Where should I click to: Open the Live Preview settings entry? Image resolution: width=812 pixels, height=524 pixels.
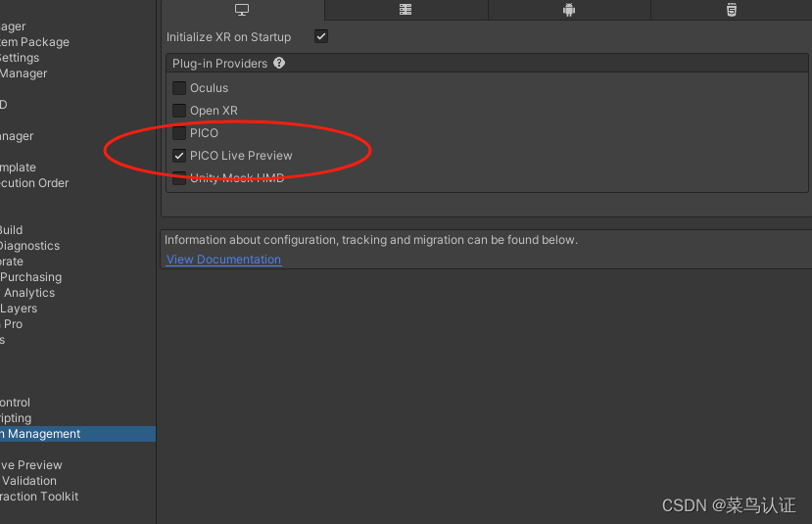[31, 465]
